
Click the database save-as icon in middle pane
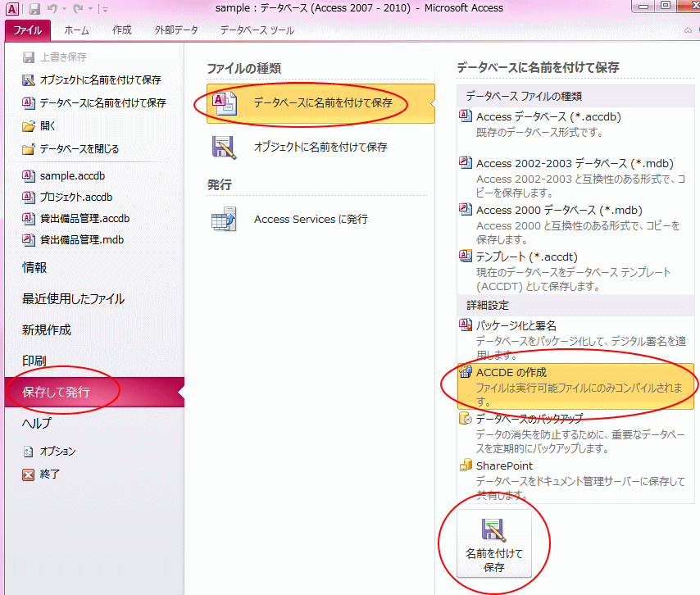[224, 103]
